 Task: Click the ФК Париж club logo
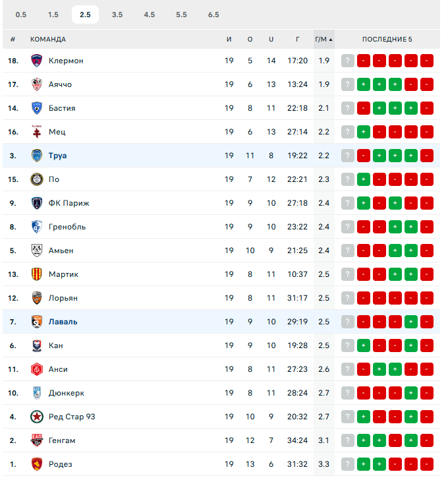[37, 203]
